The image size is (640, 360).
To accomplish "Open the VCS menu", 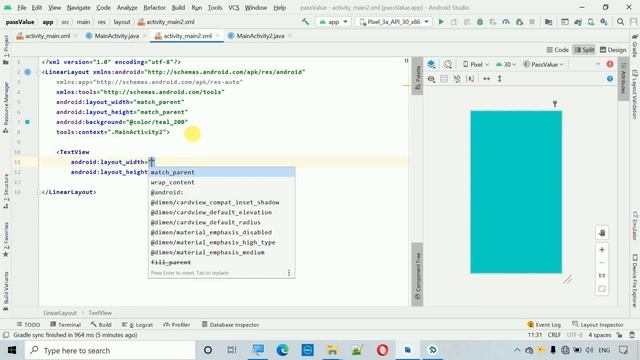I will tap(233, 7).
